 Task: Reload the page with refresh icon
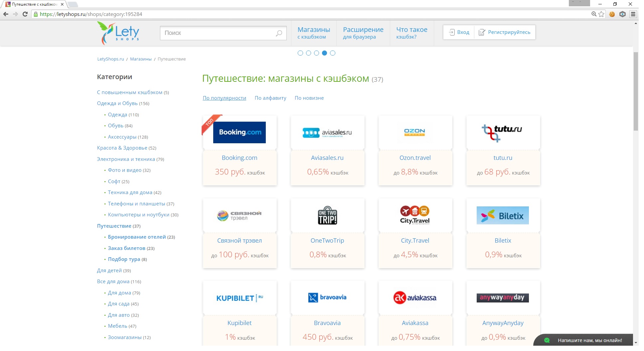[x=25, y=14]
